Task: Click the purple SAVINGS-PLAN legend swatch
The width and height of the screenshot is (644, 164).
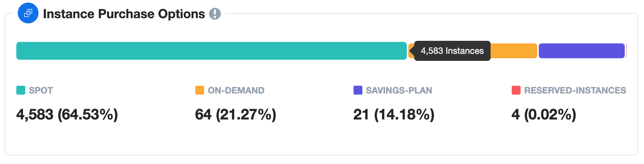Action: (358, 90)
